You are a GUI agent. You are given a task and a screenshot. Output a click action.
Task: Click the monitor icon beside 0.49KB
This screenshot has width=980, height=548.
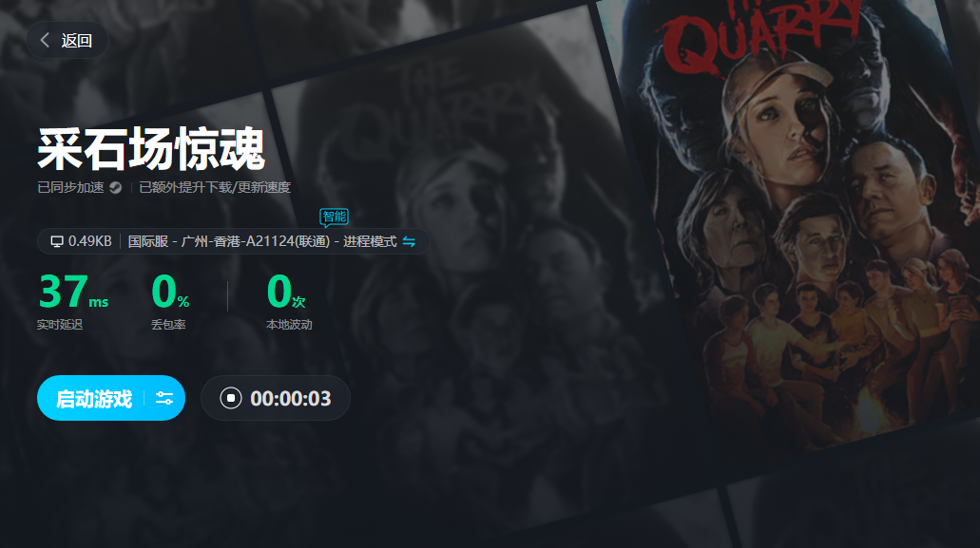pos(57,241)
